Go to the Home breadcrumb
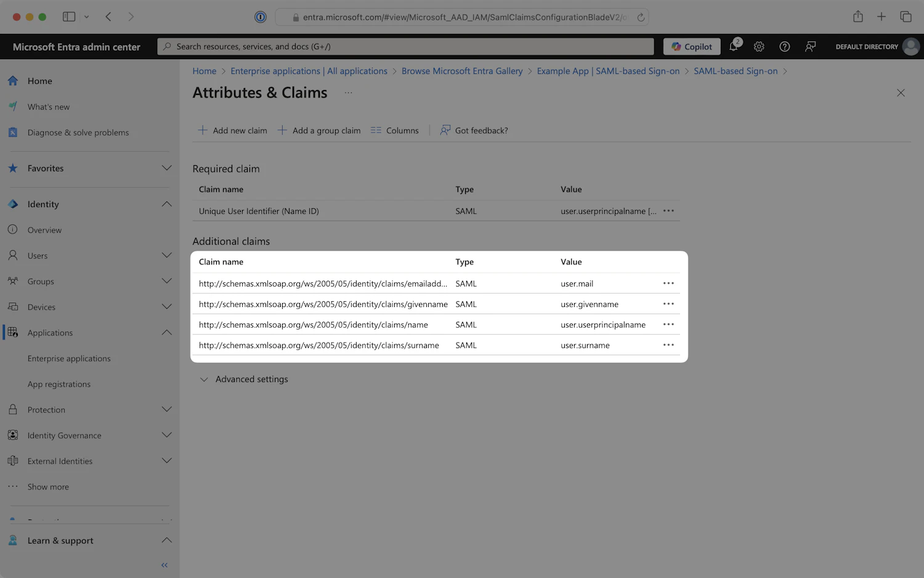 pos(205,71)
